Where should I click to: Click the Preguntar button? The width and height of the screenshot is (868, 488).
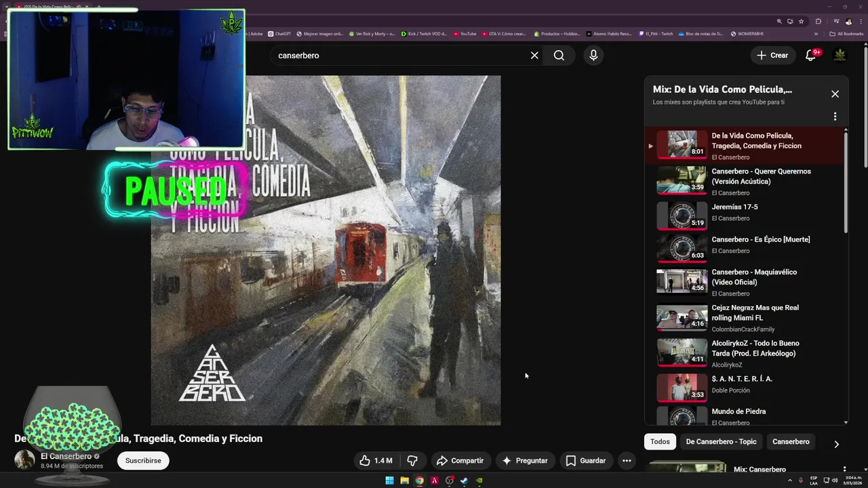(524, 461)
